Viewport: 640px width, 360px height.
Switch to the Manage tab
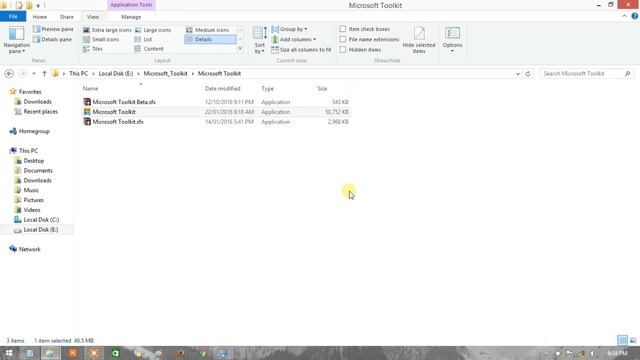tap(131, 17)
